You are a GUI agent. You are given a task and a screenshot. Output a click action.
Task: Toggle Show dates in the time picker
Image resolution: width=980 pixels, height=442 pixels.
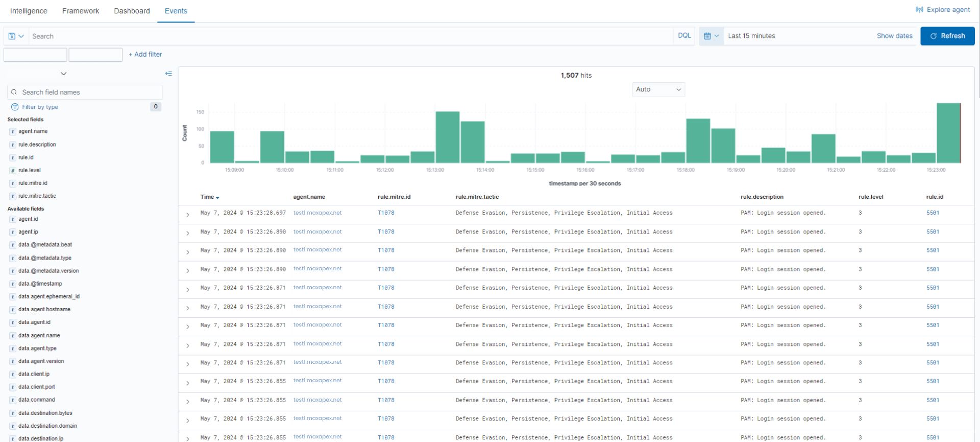[x=894, y=36]
